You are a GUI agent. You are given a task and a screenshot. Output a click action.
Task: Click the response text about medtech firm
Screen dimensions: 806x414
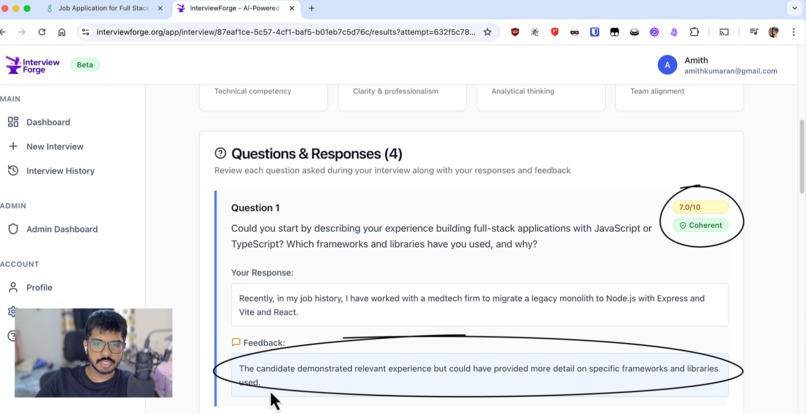[x=471, y=305]
